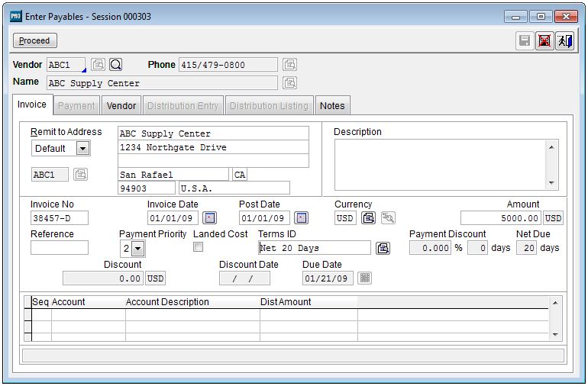Click the country field U.S.A.
This screenshot has width=588, height=386.
234,188
